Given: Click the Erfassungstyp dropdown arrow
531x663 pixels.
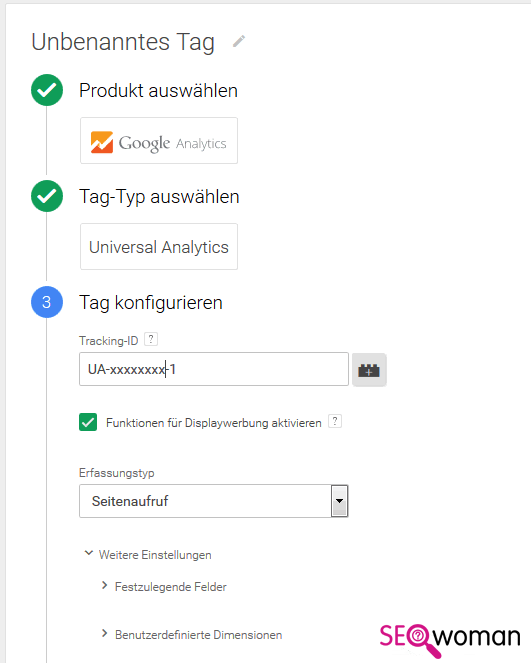Looking at the screenshot, I should coord(339,501).
